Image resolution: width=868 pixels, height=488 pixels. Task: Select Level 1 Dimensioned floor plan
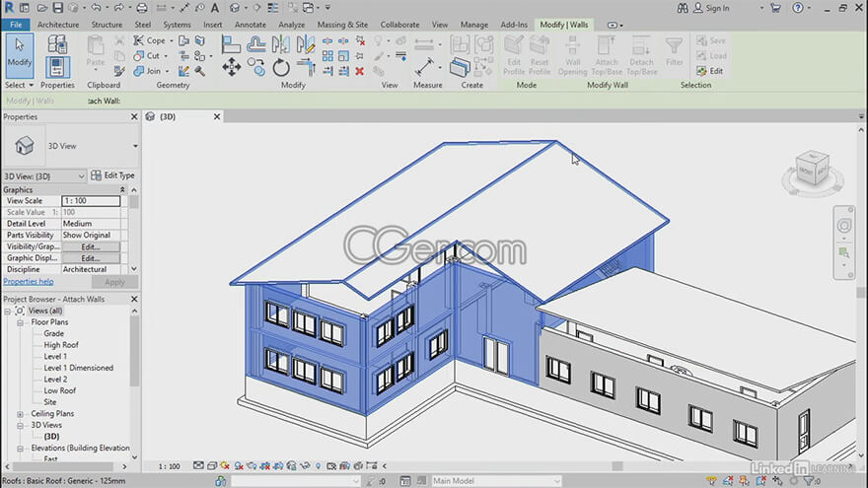(79, 368)
